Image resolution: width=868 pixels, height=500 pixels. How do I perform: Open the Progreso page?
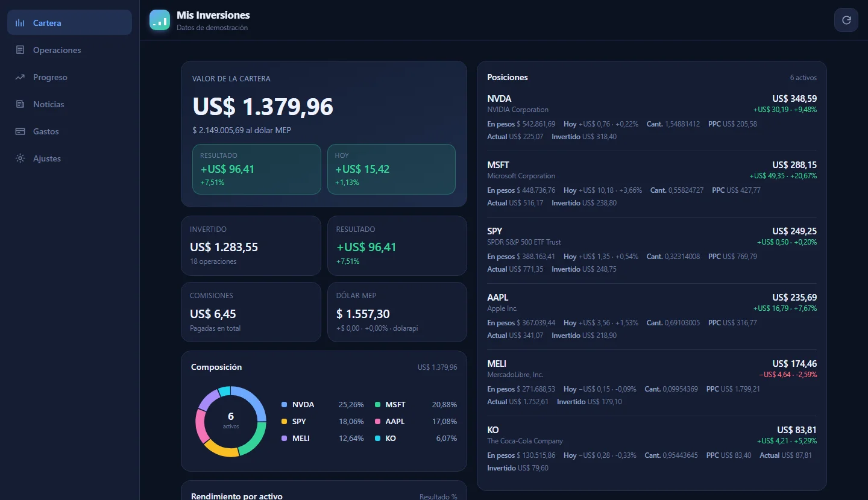point(69,77)
